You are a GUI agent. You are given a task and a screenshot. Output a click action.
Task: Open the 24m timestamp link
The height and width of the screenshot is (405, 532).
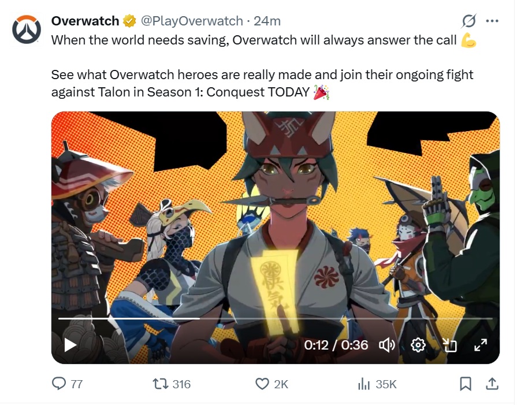pos(267,21)
